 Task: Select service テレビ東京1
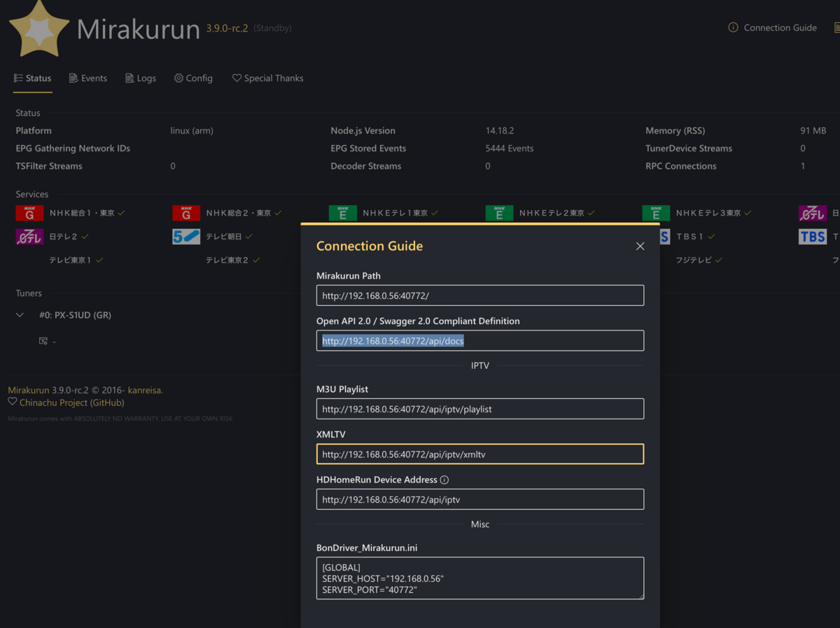[71, 260]
